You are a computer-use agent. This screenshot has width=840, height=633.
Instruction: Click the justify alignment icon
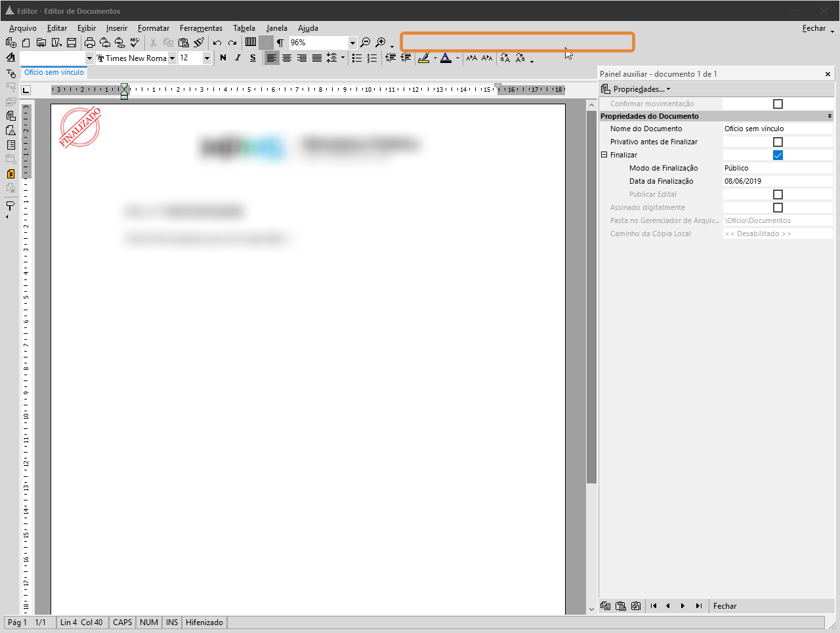(317, 58)
